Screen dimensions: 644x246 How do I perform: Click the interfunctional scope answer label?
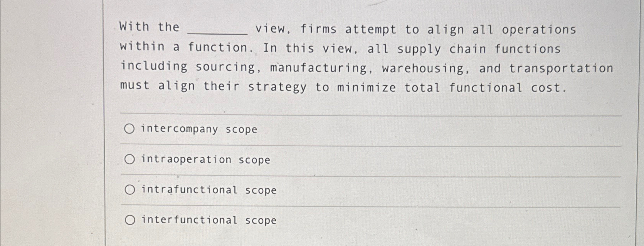click(209, 220)
